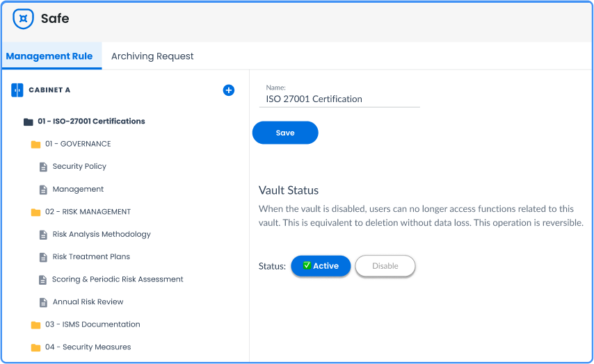This screenshot has width=594, height=364.
Task: Click the Safe shield logo icon
Action: point(23,19)
